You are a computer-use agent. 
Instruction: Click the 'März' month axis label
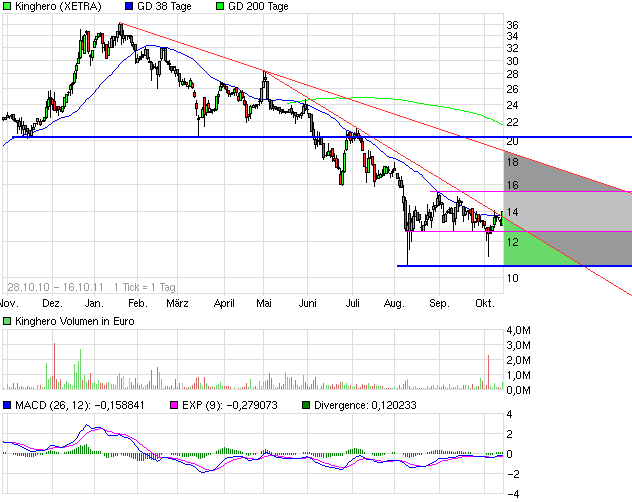click(x=177, y=303)
